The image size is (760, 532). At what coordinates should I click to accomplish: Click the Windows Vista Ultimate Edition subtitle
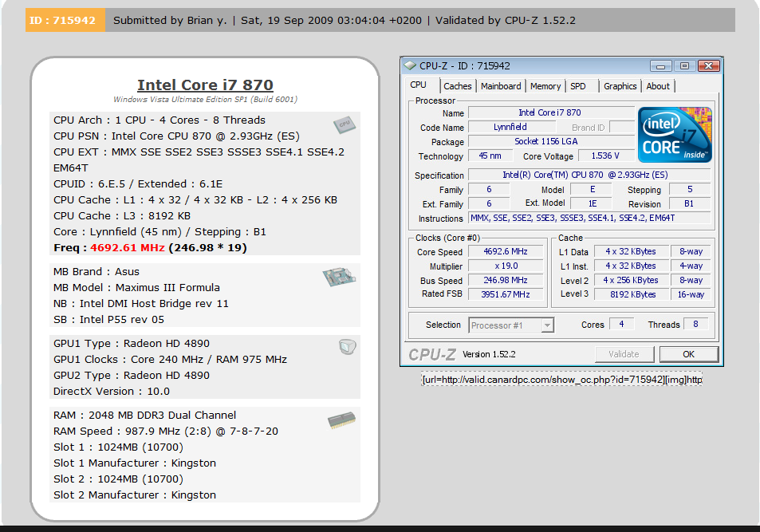[206, 100]
